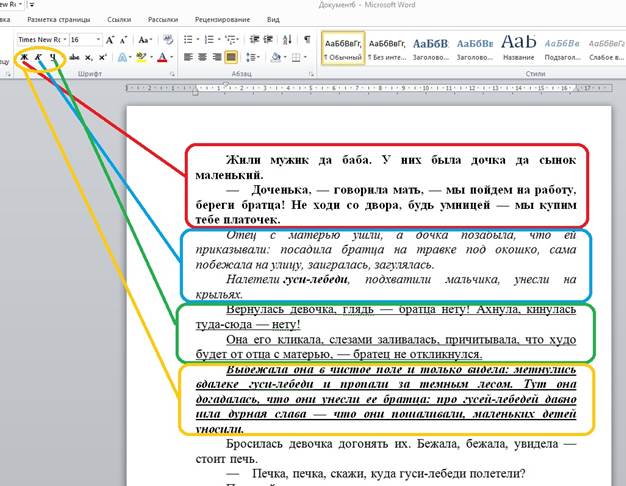Open the font size dropdown list
Image resolution: width=626 pixels, height=486 pixels.
click(x=98, y=40)
